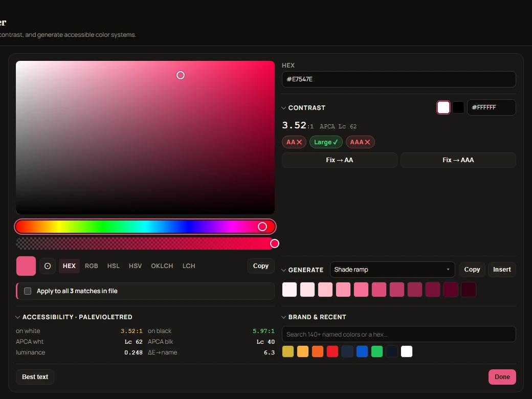Click the saturation-brightness picker handle
This screenshot has height=399, width=532.
(x=181, y=75)
